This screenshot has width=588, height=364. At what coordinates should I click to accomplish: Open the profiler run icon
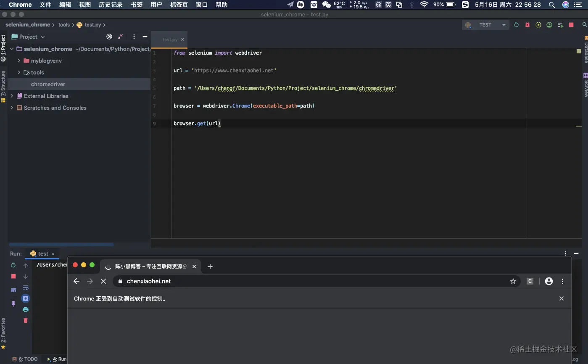tap(549, 25)
